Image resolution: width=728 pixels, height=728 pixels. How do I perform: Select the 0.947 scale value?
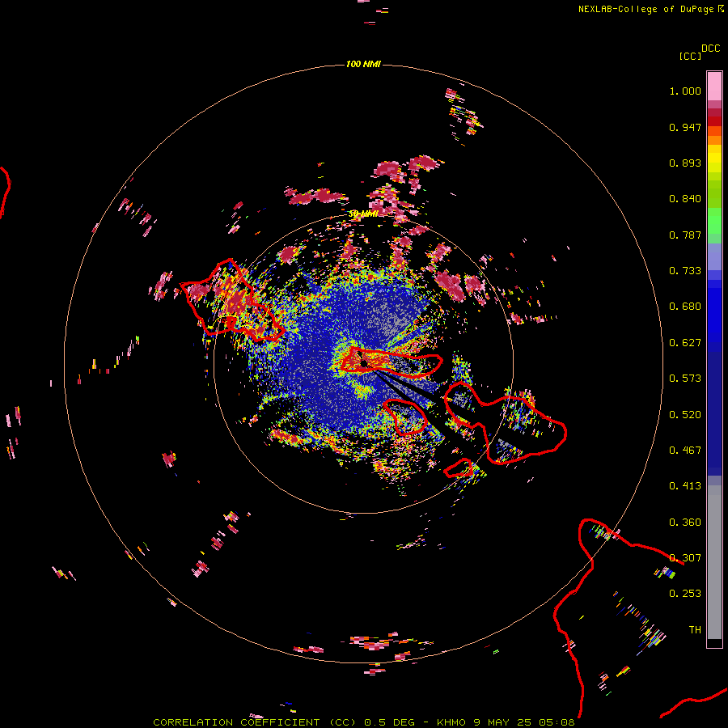(x=685, y=127)
